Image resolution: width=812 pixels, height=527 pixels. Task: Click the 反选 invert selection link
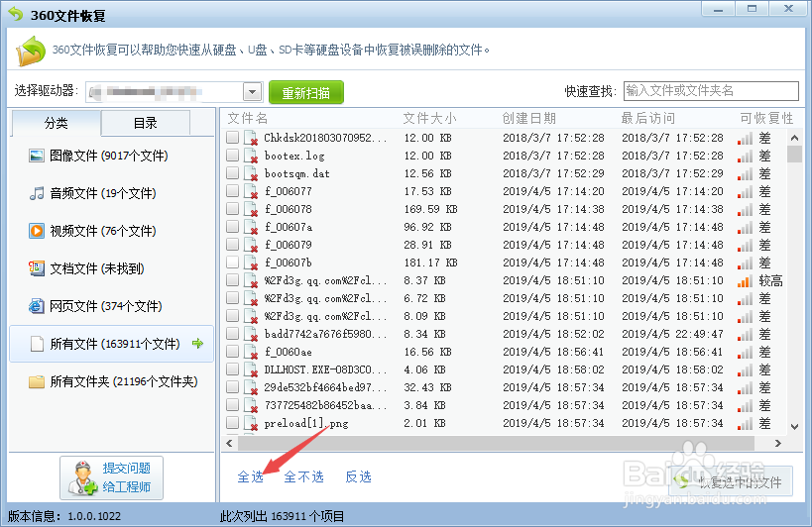click(x=358, y=476)
